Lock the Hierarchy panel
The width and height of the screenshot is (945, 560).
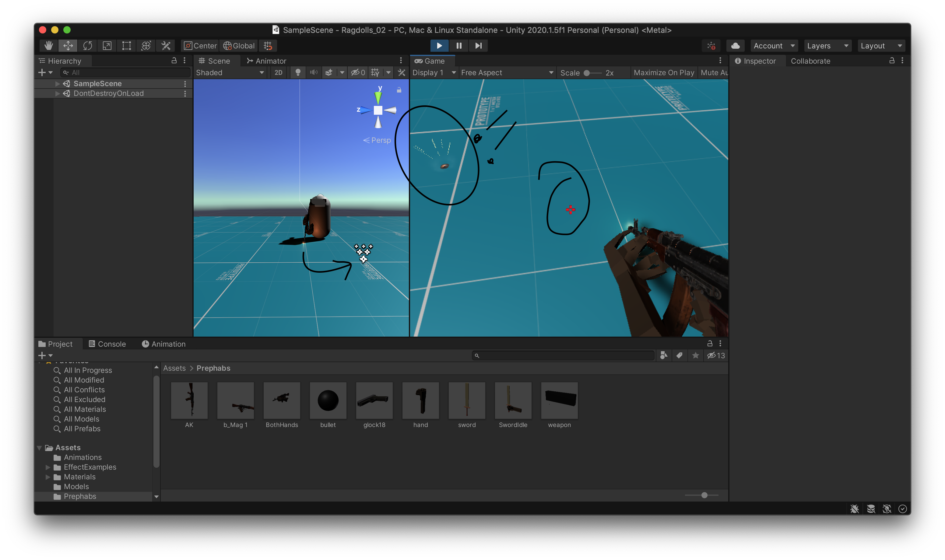(x=174, y=60)
